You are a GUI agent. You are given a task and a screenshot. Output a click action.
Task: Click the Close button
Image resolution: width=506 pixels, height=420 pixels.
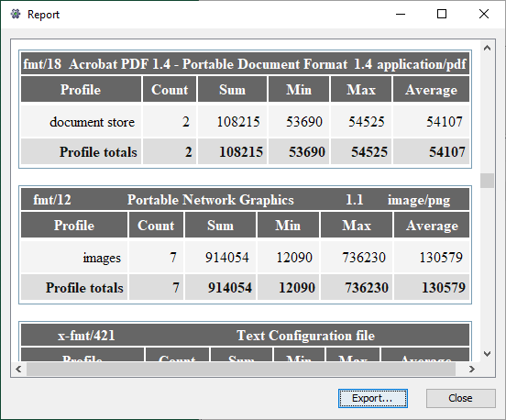[460, 398]
